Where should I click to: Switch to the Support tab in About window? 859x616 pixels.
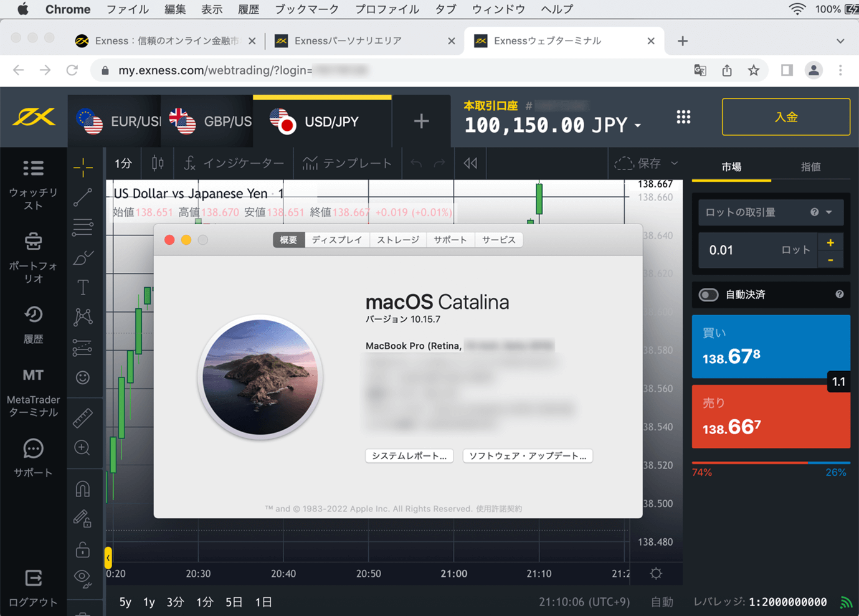coord(450,240)
